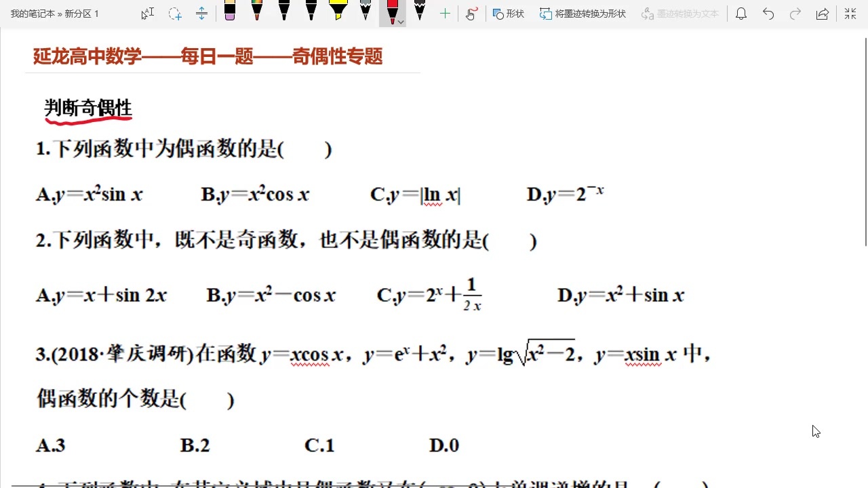Open the Share menu
Image resolution: width=868 pixels, height=488 pixels.
(823, 14)
